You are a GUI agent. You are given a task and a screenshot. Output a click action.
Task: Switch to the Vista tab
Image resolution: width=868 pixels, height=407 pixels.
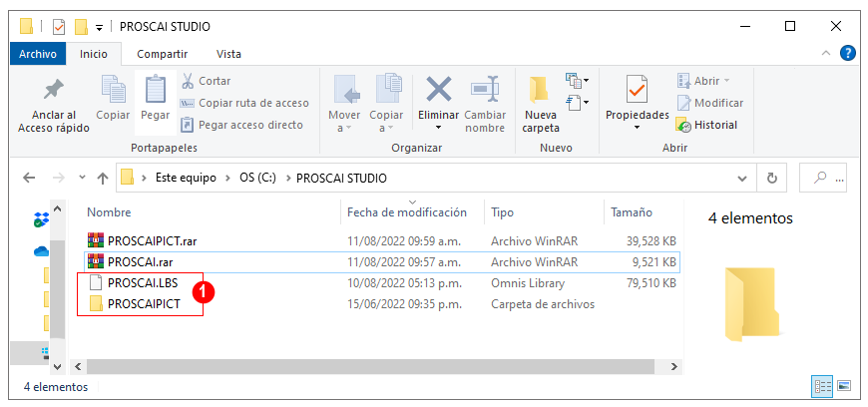pyautogui.click(x=228, y=54)
